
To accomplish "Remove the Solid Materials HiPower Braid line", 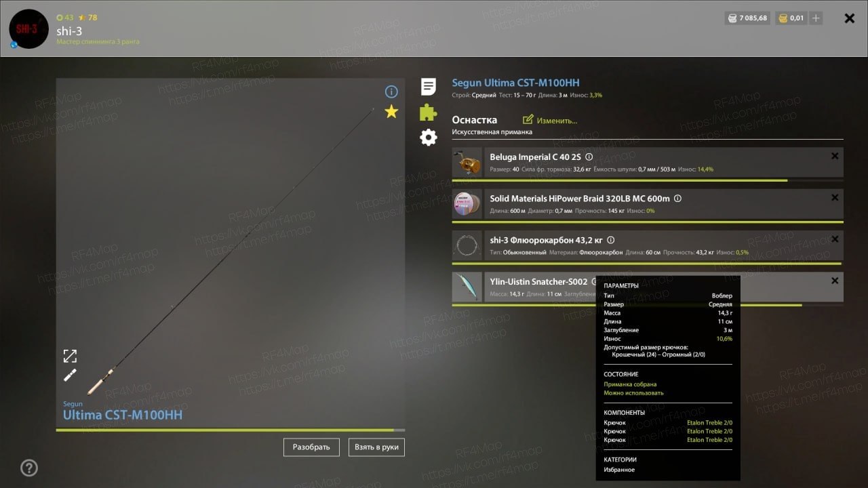I will 835,198.
